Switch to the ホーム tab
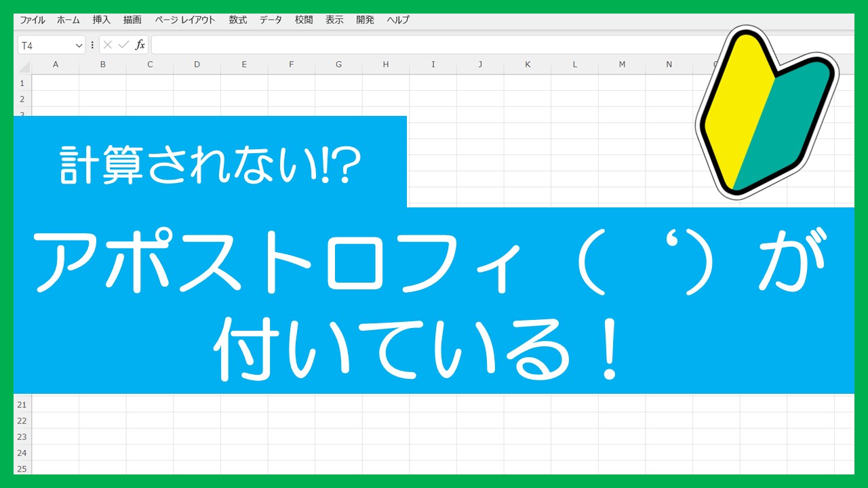Screen dimensions: 868x488 coord(68,20)
